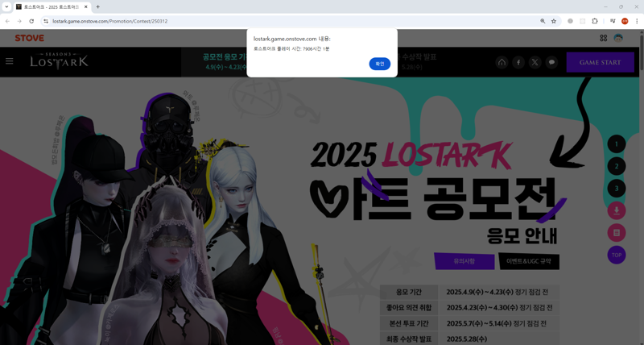Screen dimensions: 644x345
Task: Open the STOVE user profile avatar
Action: click(x=618, y=38)
